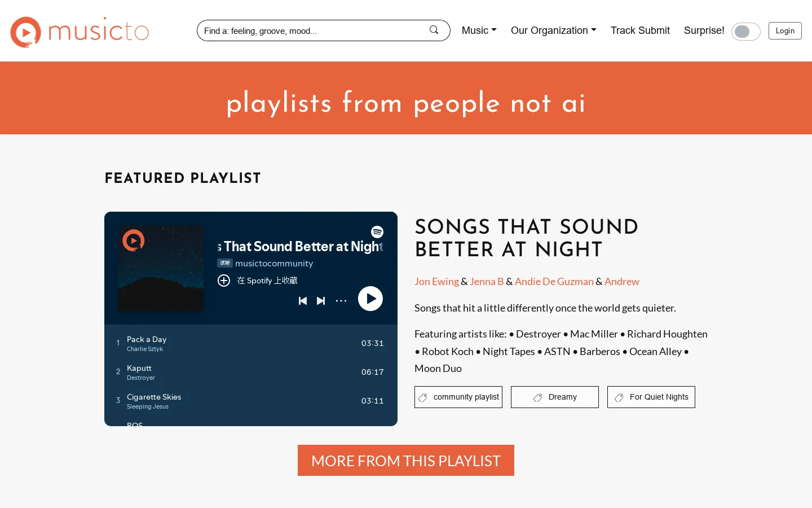This screenshot has height=508, width=812.
Task: Click the preview badge beside musictocommunity
Action: coord(225,263)
